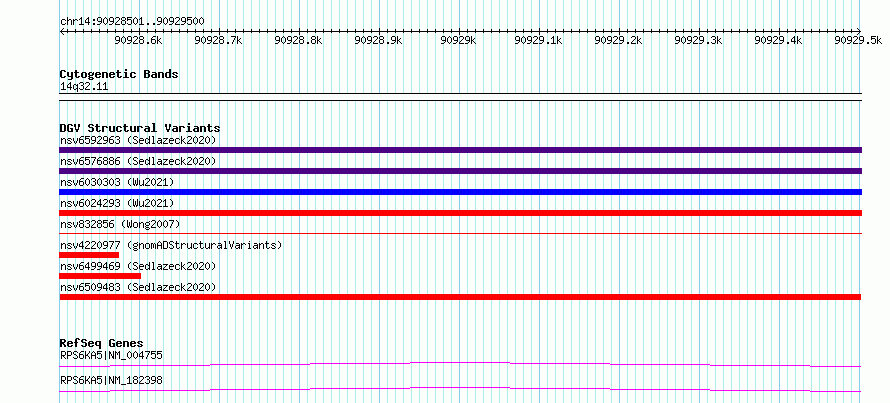This screenshot has width=890, height=403.
Task: Click the ruler's right arrow end
Action: [859, 32]
